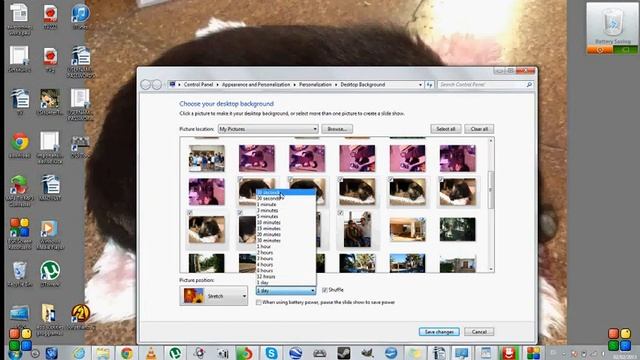Open the Picture location My Pictures dropdown
Image resolution: width=640 pixels, height=360 pixels.
268,129
